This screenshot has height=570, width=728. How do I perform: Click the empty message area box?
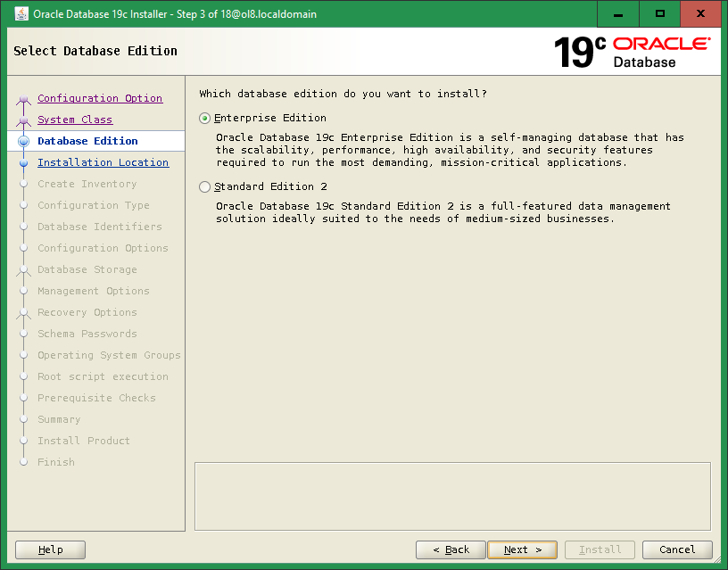[x=452, y=496]
